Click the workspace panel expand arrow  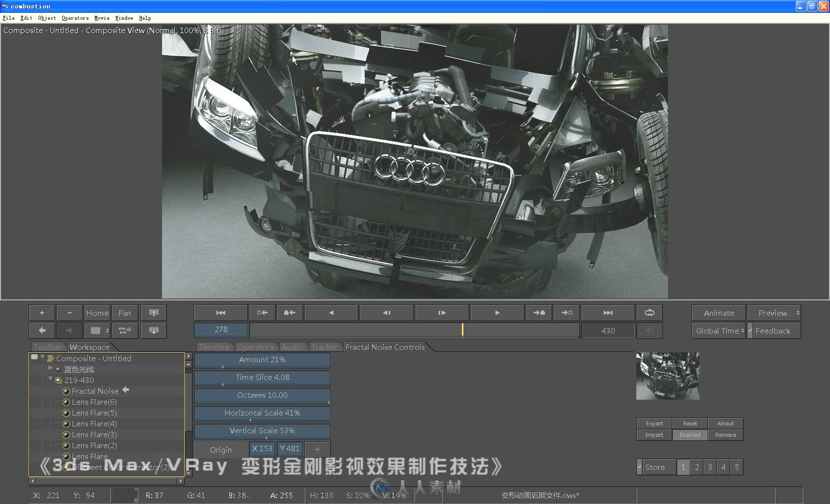[x=188, y=356]
